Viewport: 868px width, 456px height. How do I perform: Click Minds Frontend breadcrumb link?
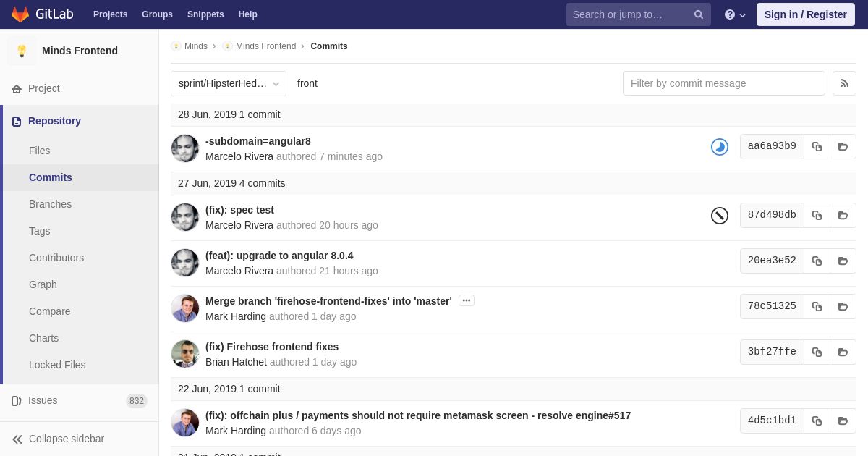(265, 46)
